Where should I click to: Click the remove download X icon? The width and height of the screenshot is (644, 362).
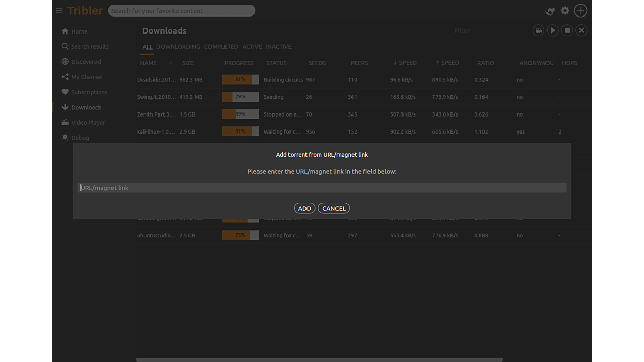(x=581, y=30)
